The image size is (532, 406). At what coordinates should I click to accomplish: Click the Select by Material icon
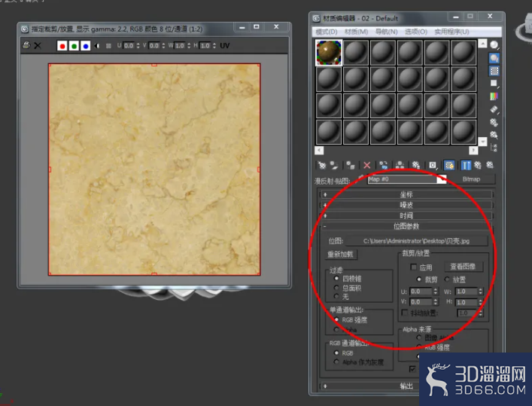tap(494, 135)
